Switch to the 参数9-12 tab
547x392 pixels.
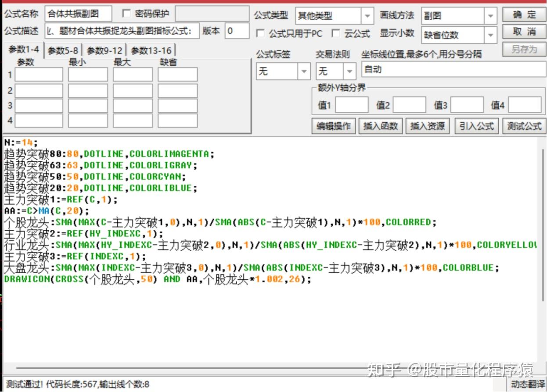(x=104, y=51)
